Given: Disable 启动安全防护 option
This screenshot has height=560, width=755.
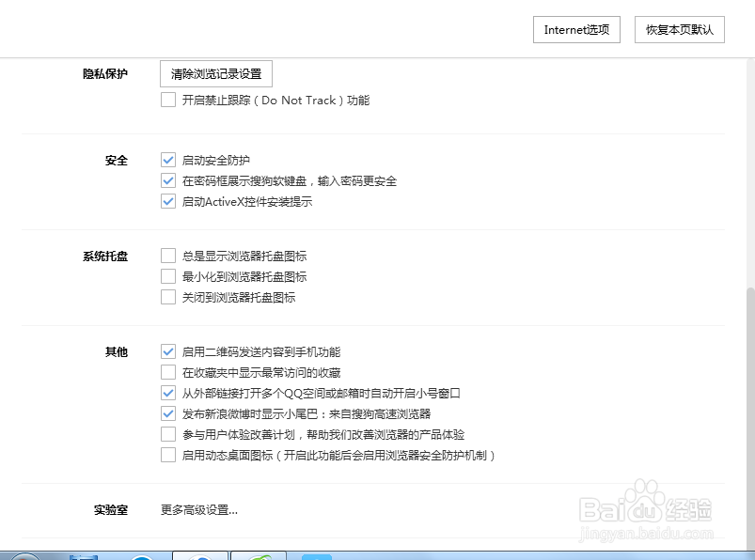Looking at the screenshot, I should tap(168, 159).
